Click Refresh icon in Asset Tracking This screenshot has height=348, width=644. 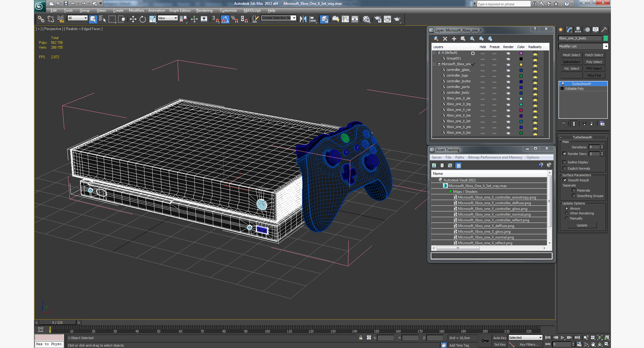point(434,165)
